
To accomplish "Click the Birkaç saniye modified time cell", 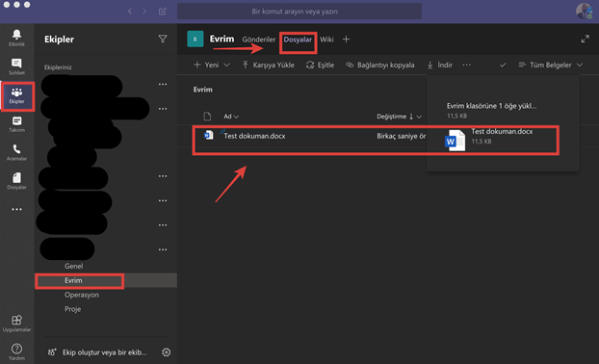I will (402, 136).
